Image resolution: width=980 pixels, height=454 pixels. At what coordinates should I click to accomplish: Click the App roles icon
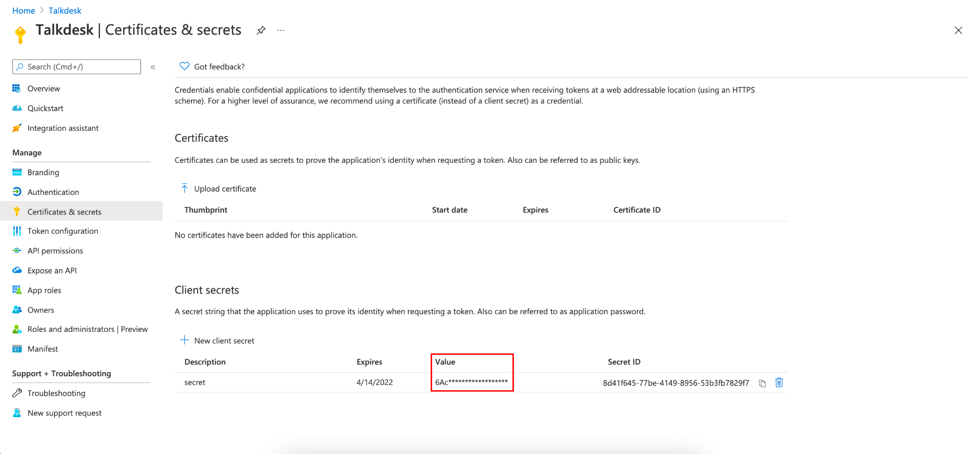point(17,290)
